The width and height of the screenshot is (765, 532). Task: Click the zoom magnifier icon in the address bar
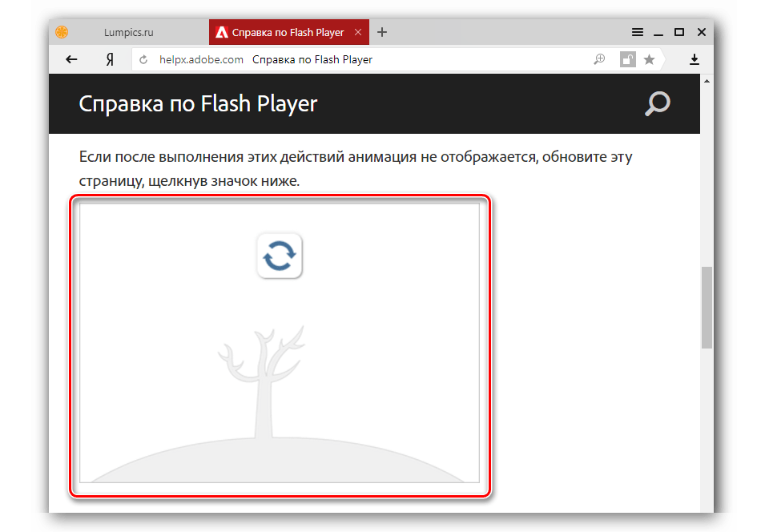pyautogui.click(x=599, y=59)
